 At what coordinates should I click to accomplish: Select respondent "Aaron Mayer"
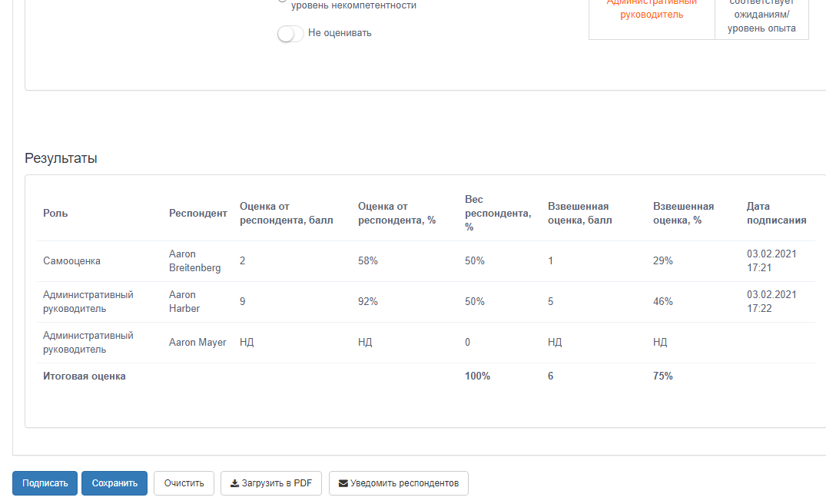197,343
